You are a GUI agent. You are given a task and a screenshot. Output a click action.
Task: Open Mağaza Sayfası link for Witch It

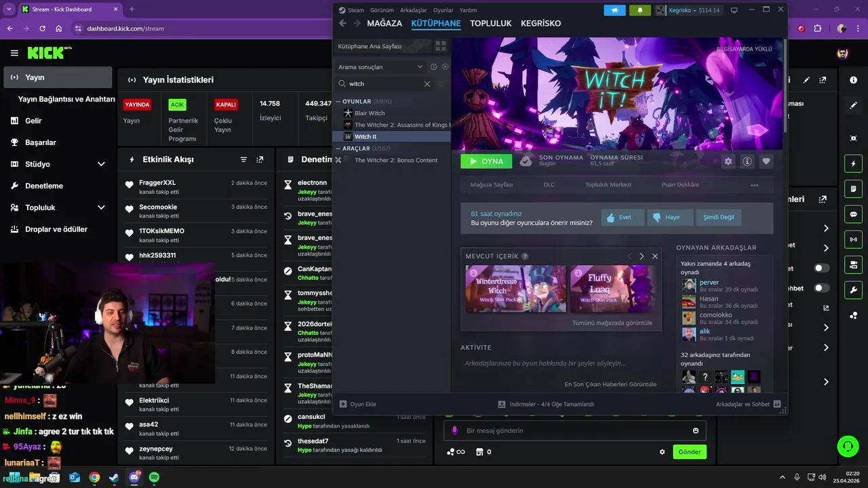click(492, 185)
